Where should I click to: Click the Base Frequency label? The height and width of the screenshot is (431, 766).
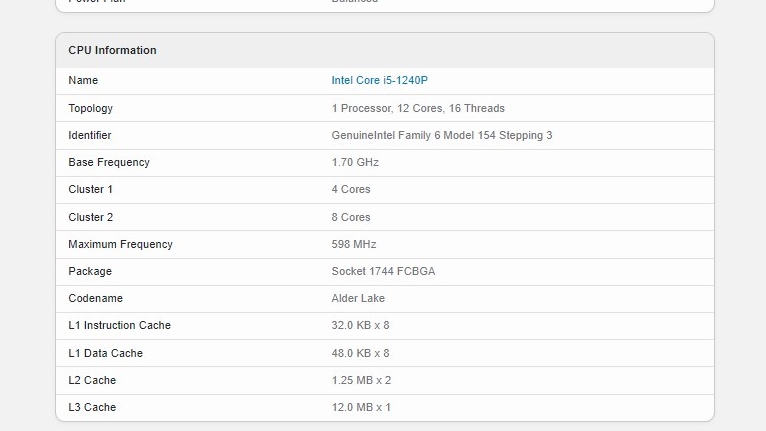[x=109, y=162]
